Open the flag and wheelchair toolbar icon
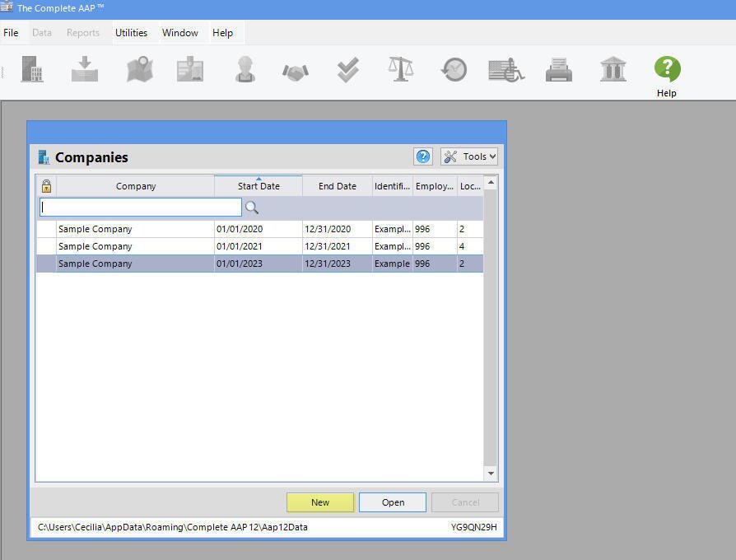This screenshot has width=736, height=560. click(x=506, y=70)
